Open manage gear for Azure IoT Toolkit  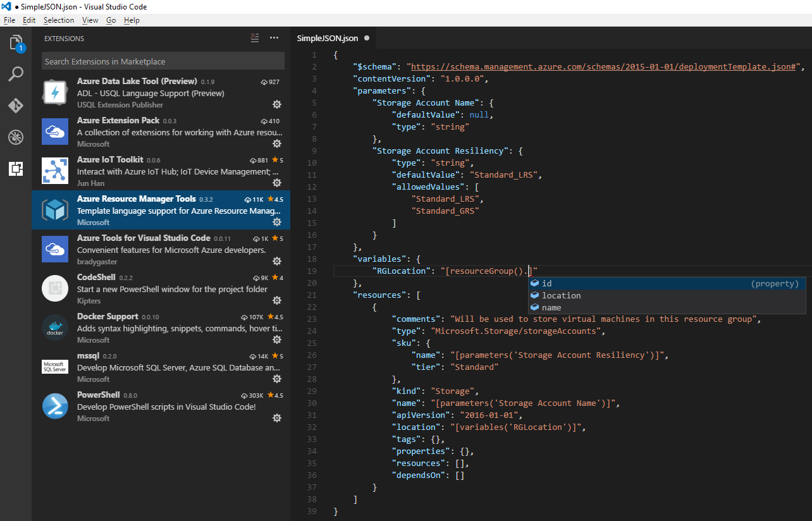point(276,183)
